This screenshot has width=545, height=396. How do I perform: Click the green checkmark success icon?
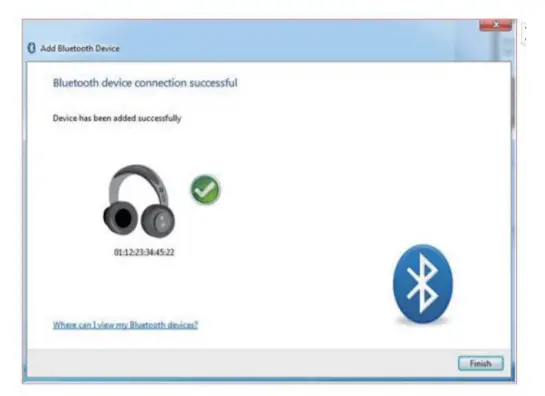tap(205, 189)
